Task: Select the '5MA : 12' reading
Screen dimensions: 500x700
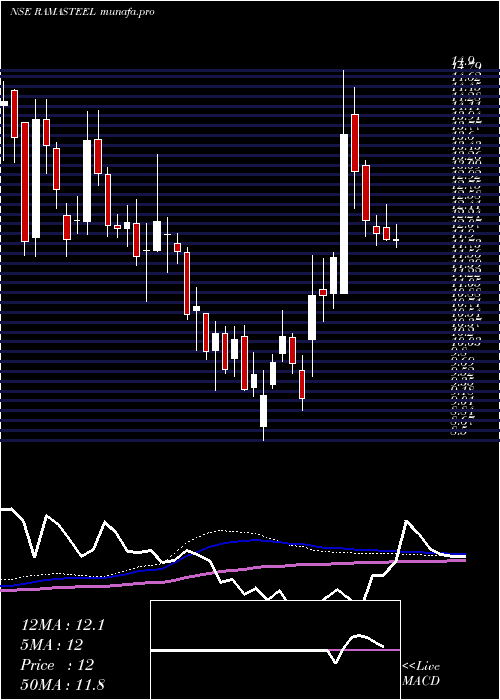Action: click(52, 645)
